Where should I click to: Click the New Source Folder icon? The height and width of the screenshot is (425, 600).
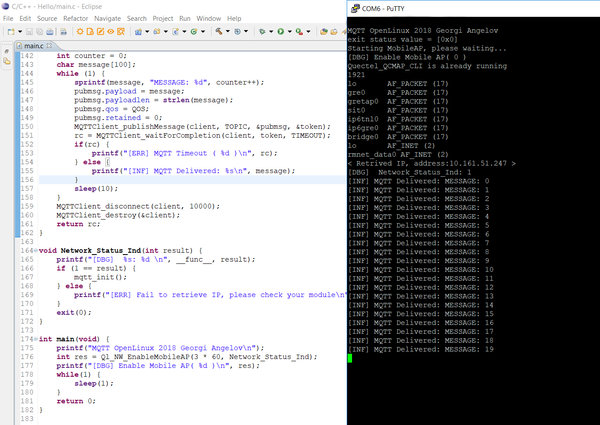(157, 31)
